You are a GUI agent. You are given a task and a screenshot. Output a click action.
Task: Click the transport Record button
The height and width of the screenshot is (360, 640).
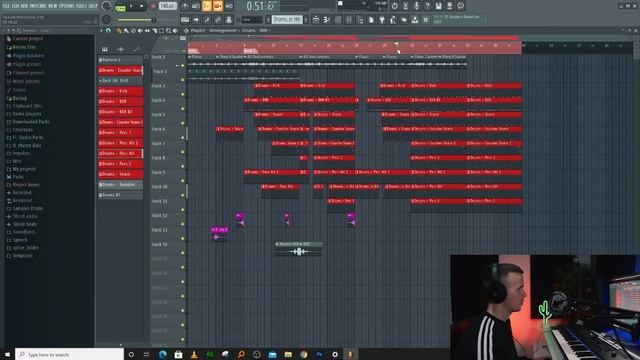[x=153, y=6]
